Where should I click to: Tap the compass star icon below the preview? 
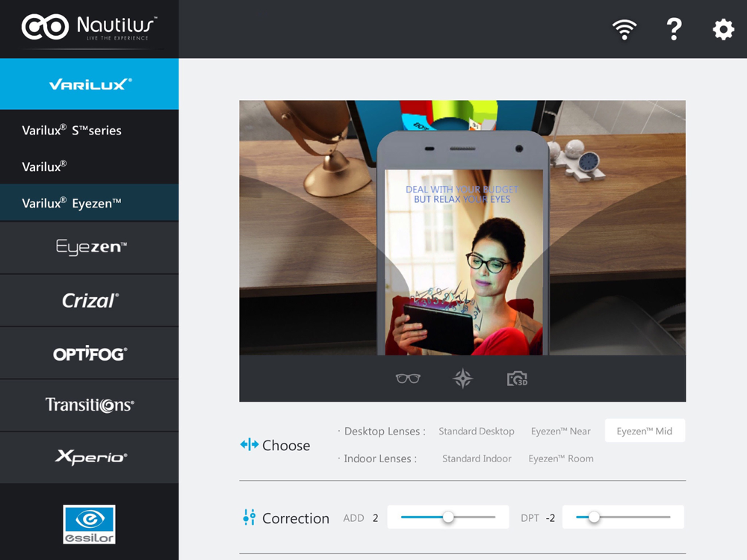pyautogui.click(x=462, y=379)
